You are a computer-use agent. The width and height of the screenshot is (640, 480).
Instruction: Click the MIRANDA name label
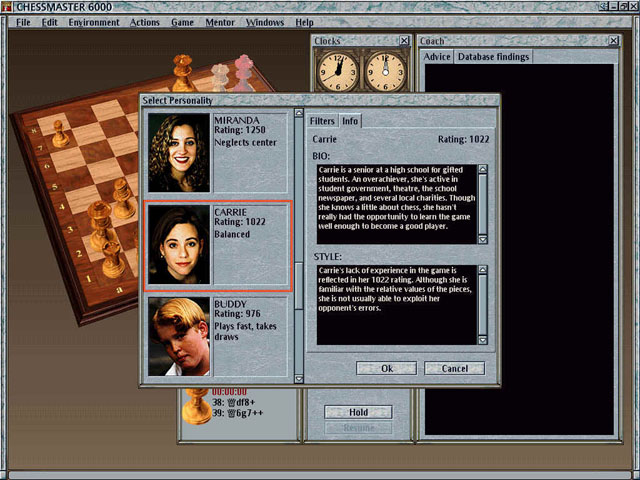[237, 120]
